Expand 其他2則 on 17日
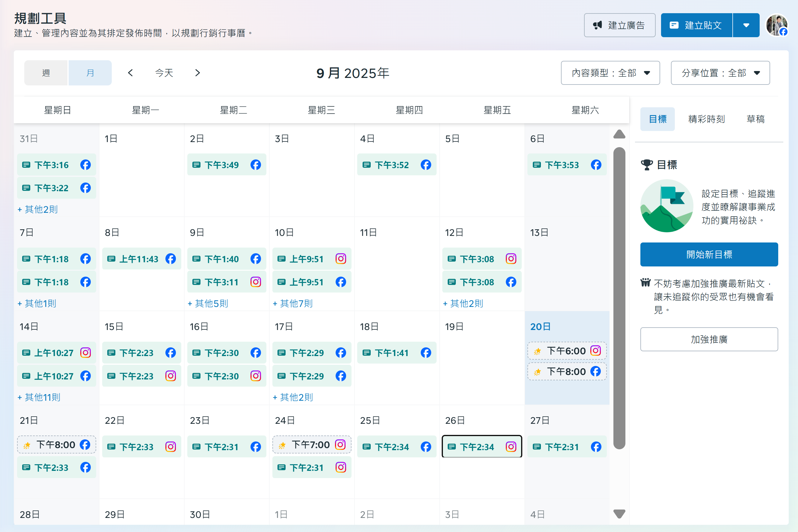Image resolution: width=798 pixels, height=532 pixels. [293, 397]
